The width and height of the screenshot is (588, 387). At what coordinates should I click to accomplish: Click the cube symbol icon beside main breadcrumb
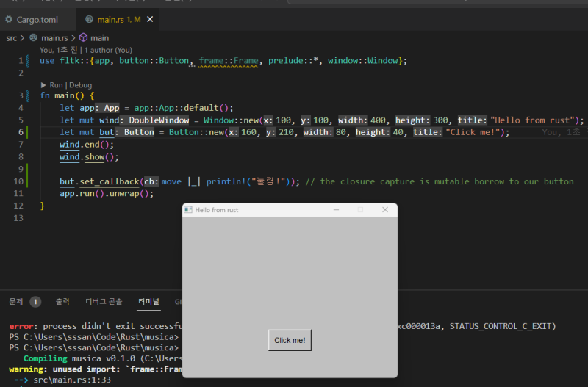click(x=83, y=37)
